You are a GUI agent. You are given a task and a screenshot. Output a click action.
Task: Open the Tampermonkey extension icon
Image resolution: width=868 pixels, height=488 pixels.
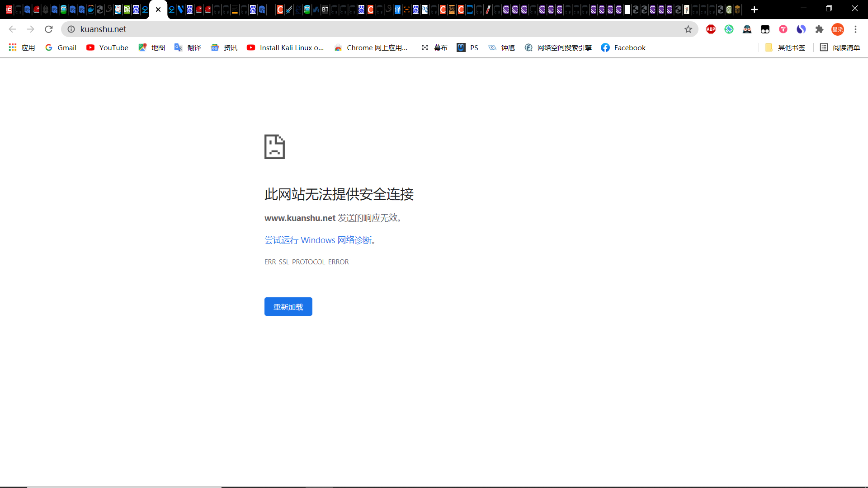765,29
